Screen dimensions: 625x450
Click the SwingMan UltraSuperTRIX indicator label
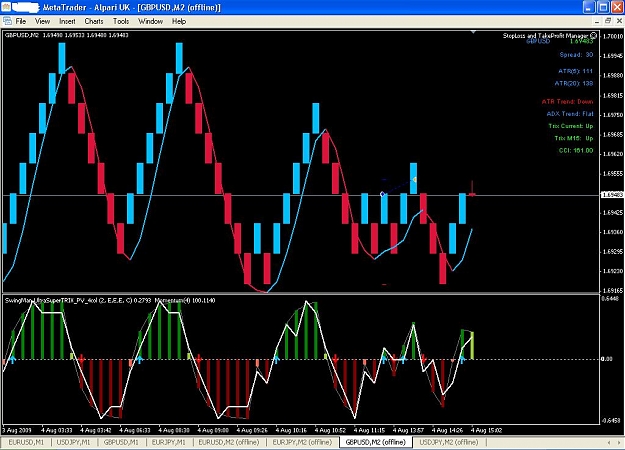click(x=78, y=300)
